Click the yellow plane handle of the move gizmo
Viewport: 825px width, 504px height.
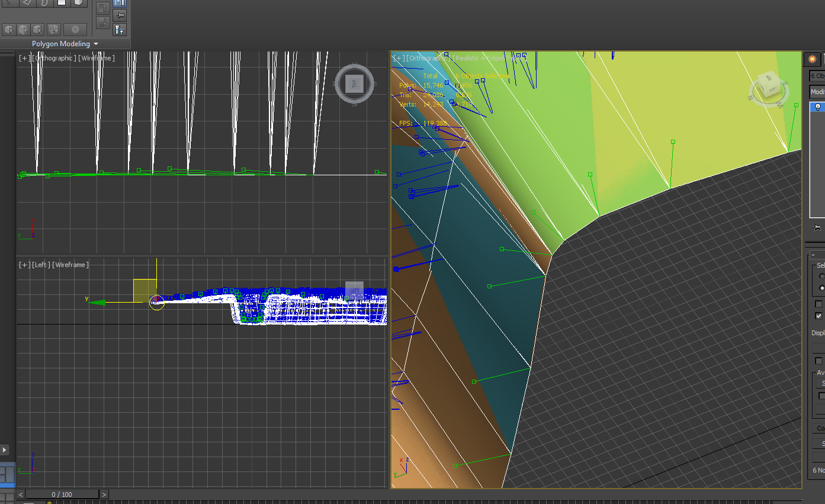(x=145, y=290)
